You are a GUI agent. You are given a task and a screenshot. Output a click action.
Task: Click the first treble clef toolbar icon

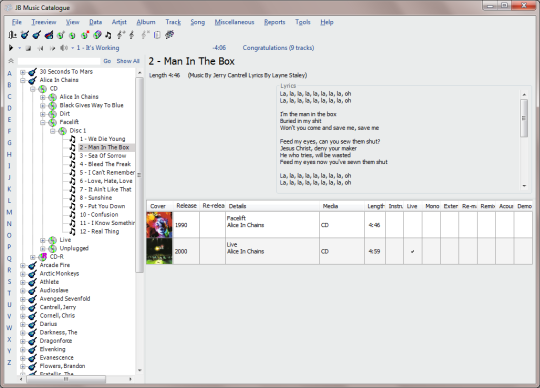pyautogui.click(x=121, y=35)
